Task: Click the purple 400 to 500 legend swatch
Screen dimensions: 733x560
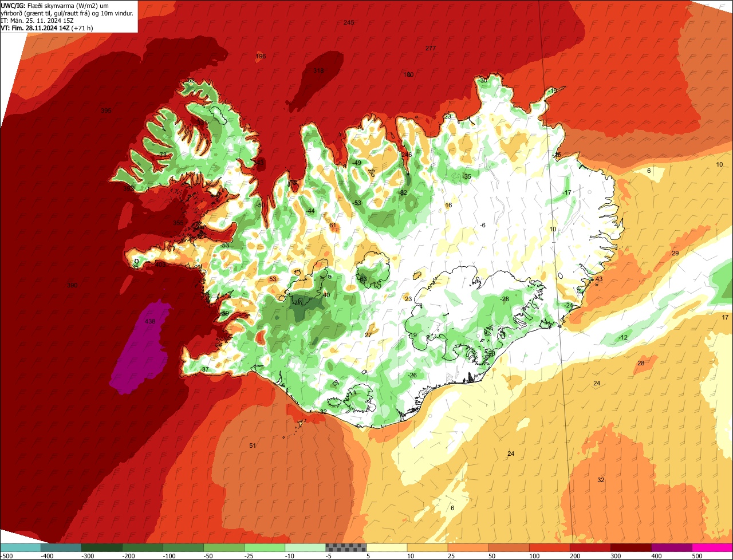Action: click(x=672, y=548)
